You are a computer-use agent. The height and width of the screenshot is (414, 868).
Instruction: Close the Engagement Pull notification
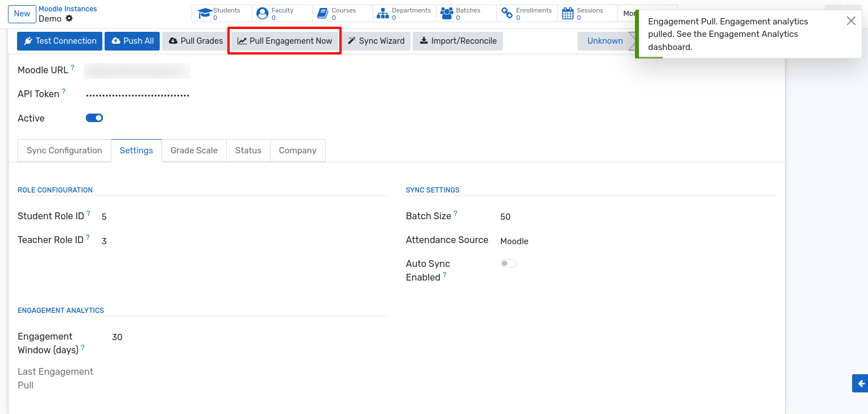(850, 21)
